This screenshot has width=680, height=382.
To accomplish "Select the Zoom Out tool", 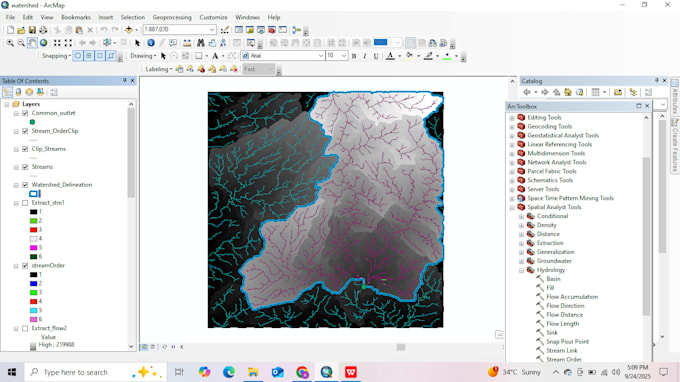I will point(21,43).
